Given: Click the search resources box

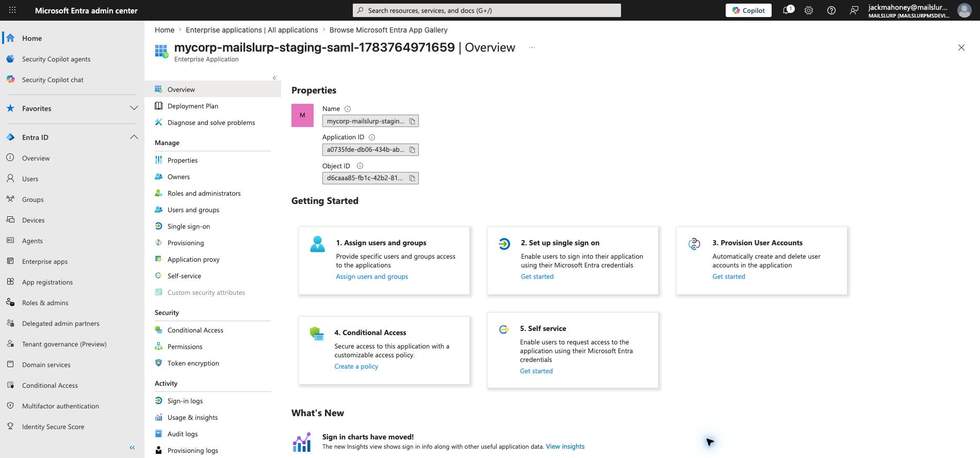Looking at the screenshot, I should click(487, 10).
